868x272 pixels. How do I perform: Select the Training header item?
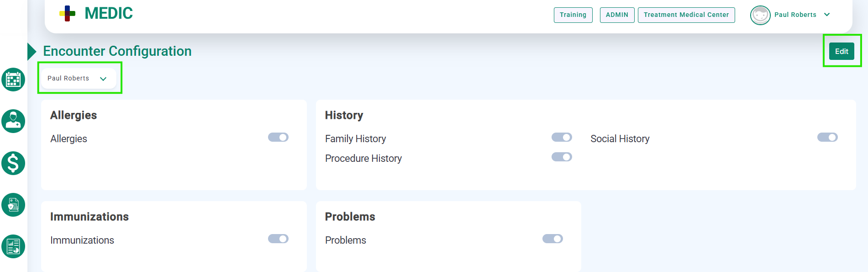[573, 15]
